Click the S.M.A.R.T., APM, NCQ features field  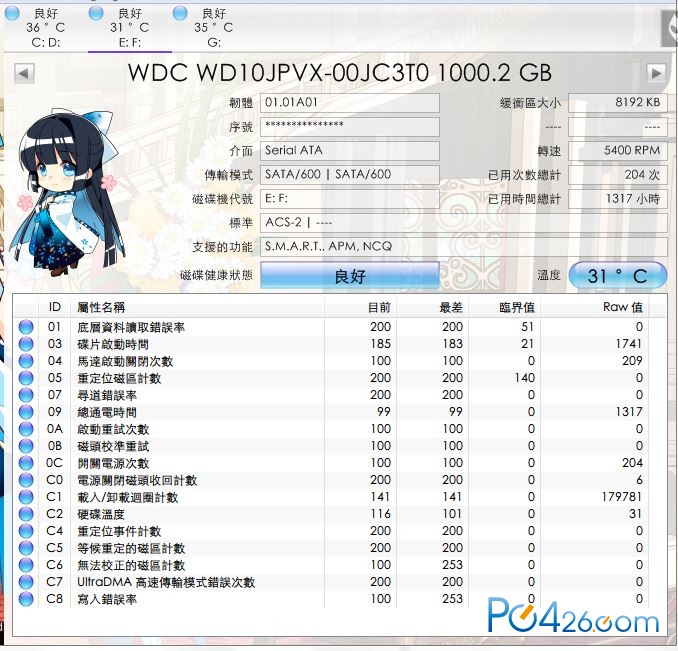point(464,246)
